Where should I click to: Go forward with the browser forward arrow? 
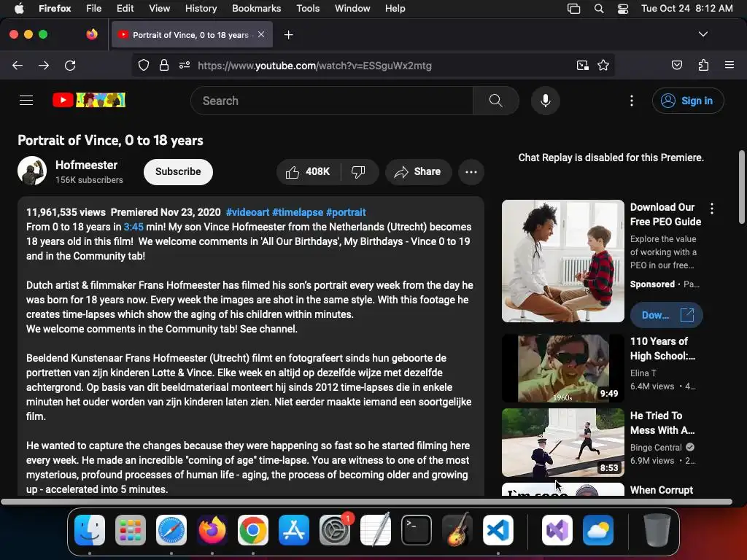(44, 65)
